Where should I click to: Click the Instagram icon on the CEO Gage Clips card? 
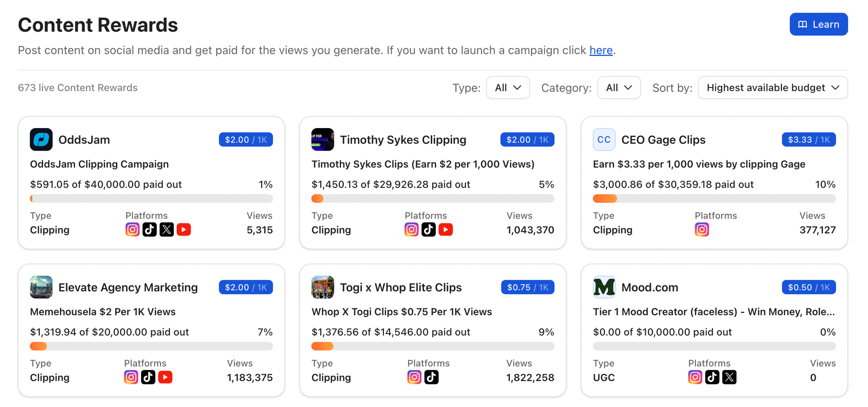(x=702, y=229)
